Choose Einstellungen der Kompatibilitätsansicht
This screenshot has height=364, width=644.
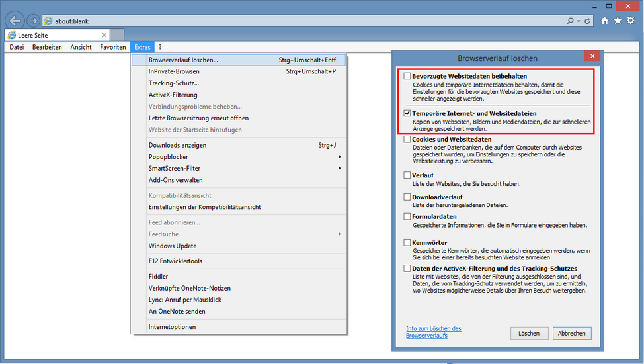tap(239, 207)
